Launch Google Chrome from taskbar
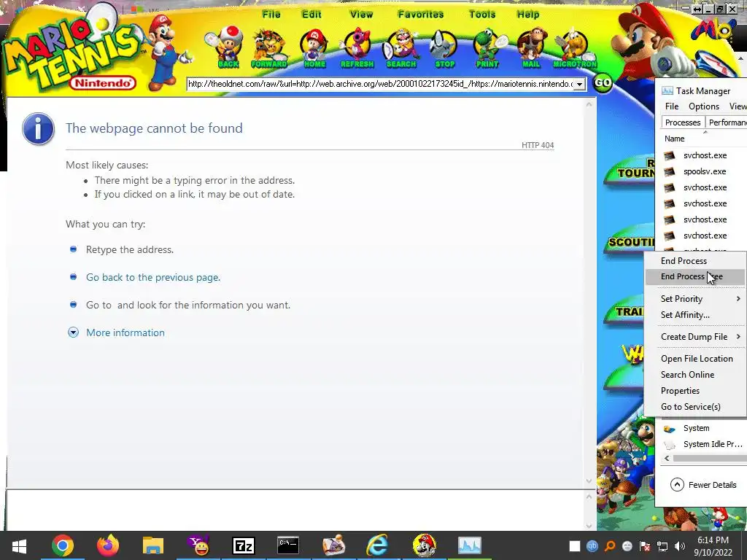Viewport: 747px width, 560px height. [x=63, y=545]
